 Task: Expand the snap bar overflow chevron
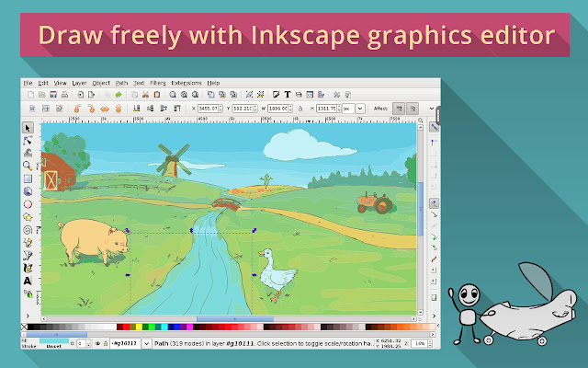pos(434,316)
